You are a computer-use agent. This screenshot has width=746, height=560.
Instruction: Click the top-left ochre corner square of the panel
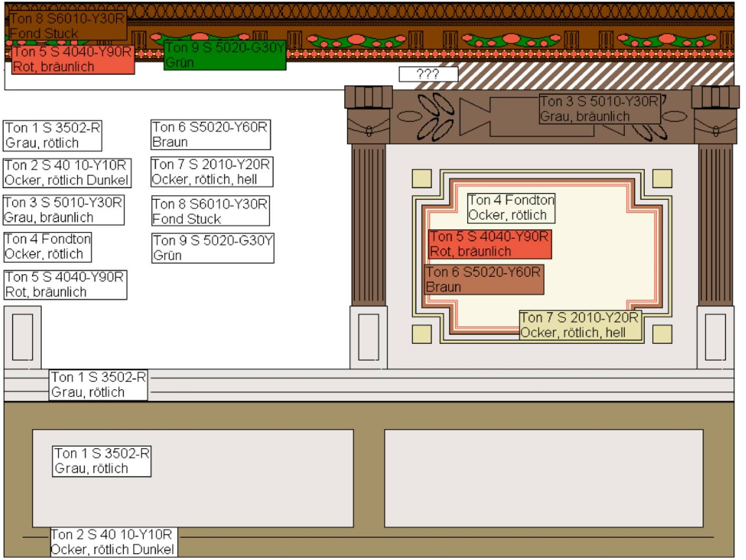pyautogui.click(x=422, y=178)
